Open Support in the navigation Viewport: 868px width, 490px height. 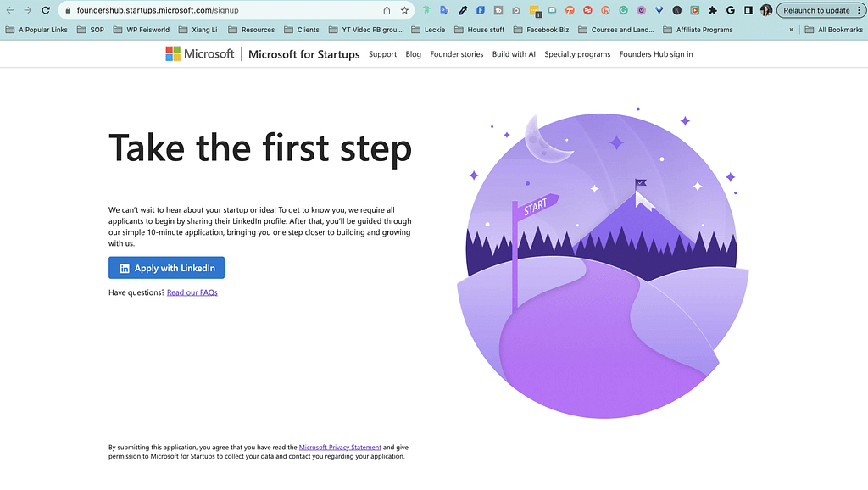pyautogui.click(x=382, y=54)
